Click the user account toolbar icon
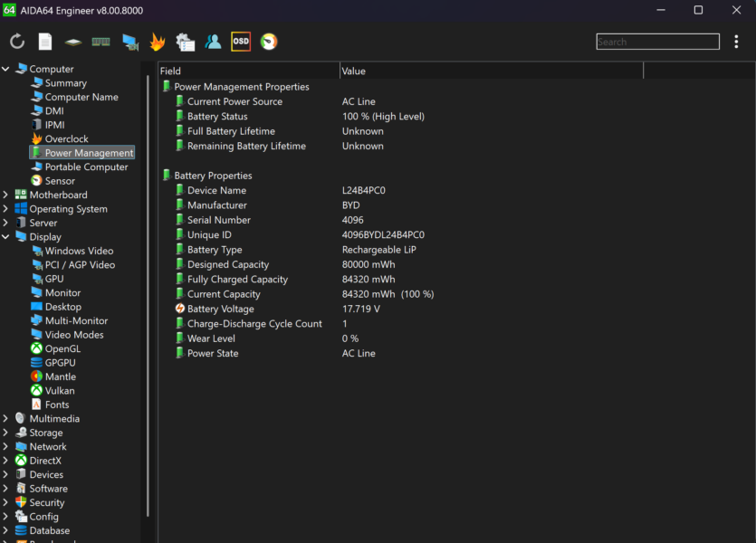 tap(213, 42)
